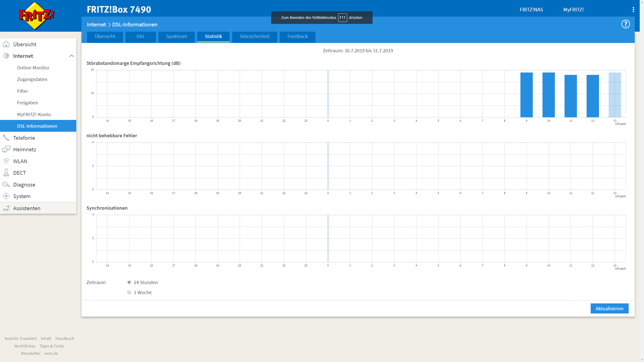Expand the Assistenten section
The image size is (644, 362).
point(26,208)
